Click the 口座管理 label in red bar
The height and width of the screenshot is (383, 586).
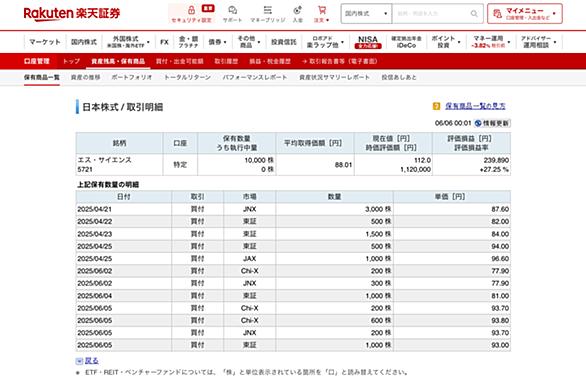point(36,61)
